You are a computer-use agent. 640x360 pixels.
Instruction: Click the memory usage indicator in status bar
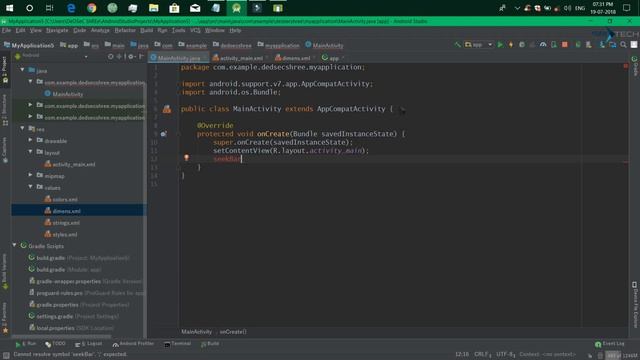tap(622, 356)
